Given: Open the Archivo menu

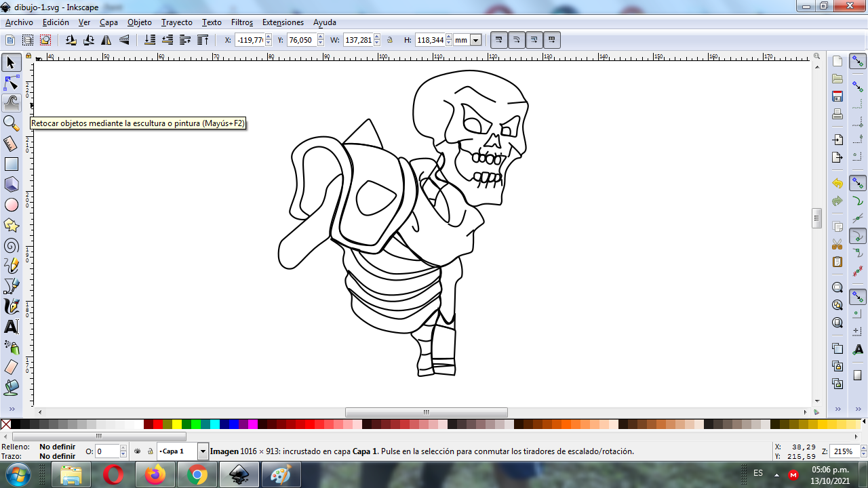Looking at the screenshot, I should [x=19, y=22].
